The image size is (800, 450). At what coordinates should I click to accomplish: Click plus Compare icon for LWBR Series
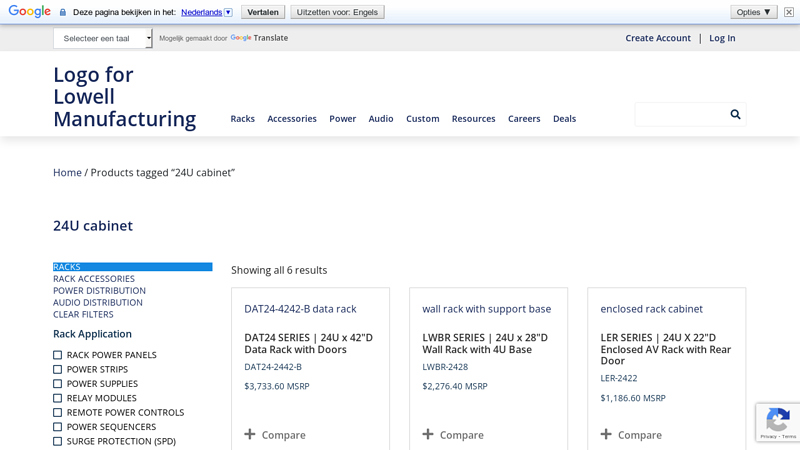pyautogui.click(x=428, y=435)
